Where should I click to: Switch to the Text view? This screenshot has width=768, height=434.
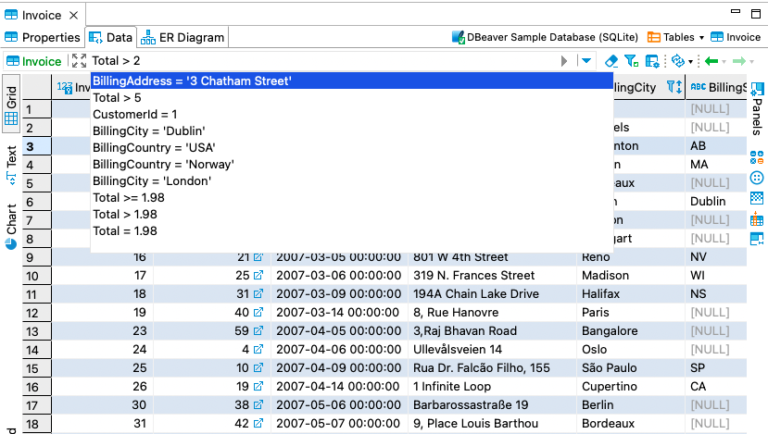coord(11,164)
